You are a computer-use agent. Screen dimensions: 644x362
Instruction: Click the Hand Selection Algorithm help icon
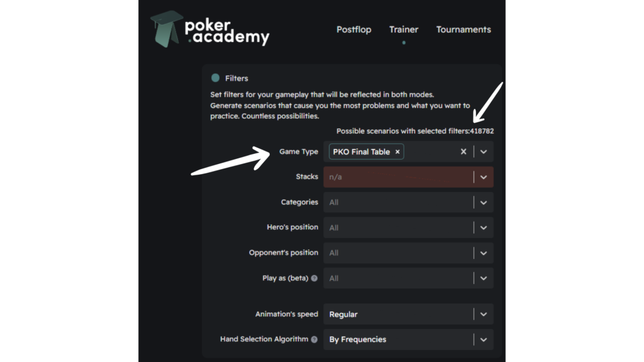(314, 339)
